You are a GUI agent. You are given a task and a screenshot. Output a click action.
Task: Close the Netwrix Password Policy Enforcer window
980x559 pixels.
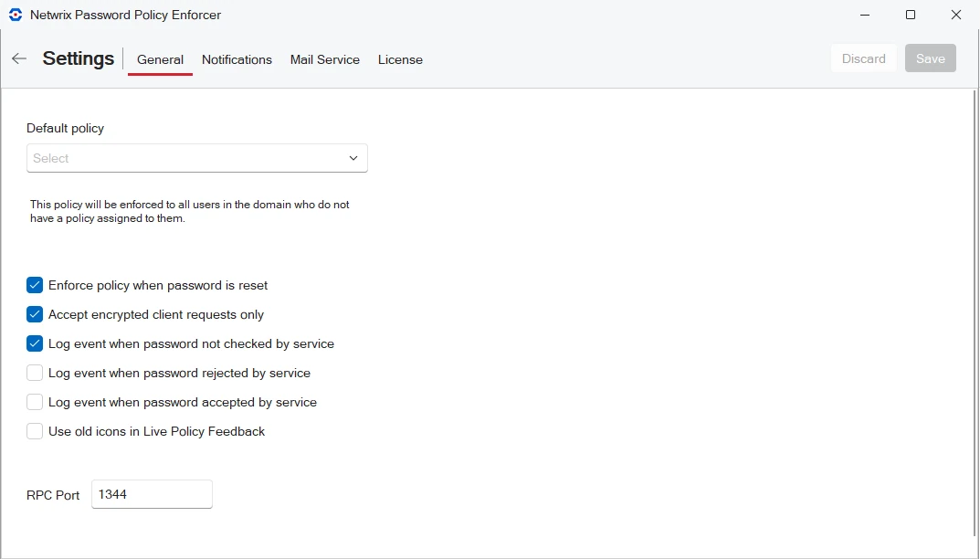[956, 15]
